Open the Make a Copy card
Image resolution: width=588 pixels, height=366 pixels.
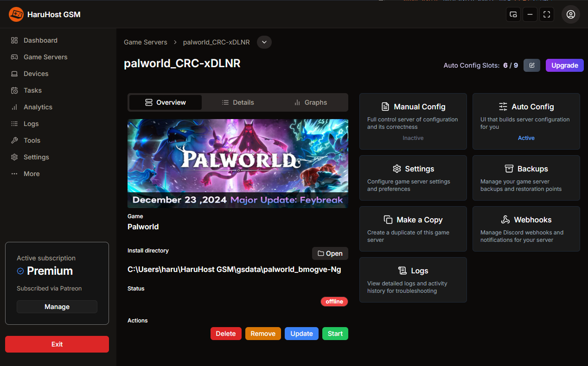(413, 229)
